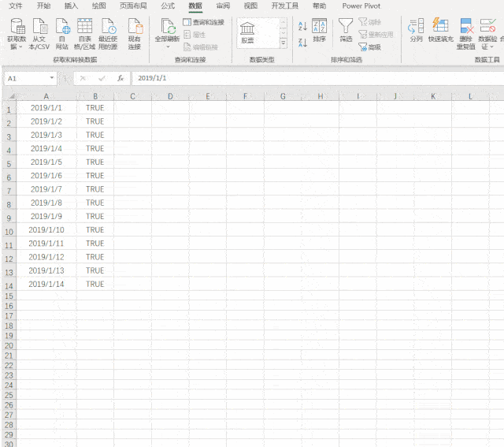Click the greyed 属性 (Properties) command
The width and height of the screenshot is (504, 447).
tap(195, 35)
